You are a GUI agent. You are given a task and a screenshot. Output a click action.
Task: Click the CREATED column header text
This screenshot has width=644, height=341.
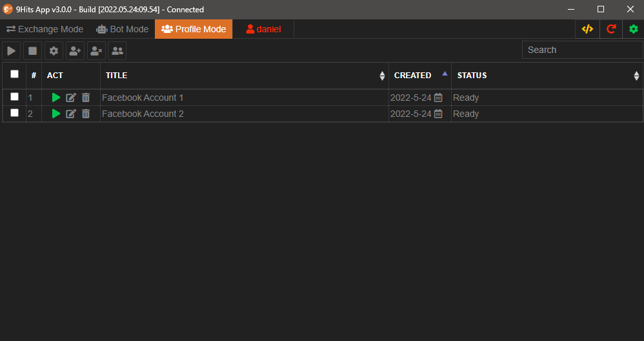click(x=412, y=75)
